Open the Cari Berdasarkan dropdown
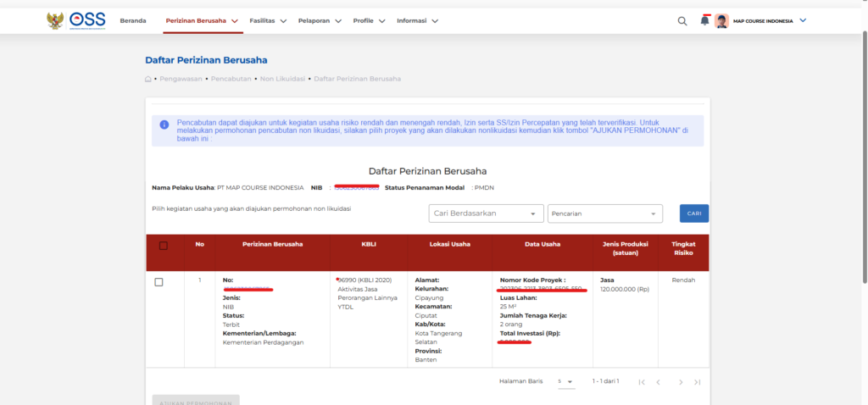 pyautogui.click(x=486, y=214)
